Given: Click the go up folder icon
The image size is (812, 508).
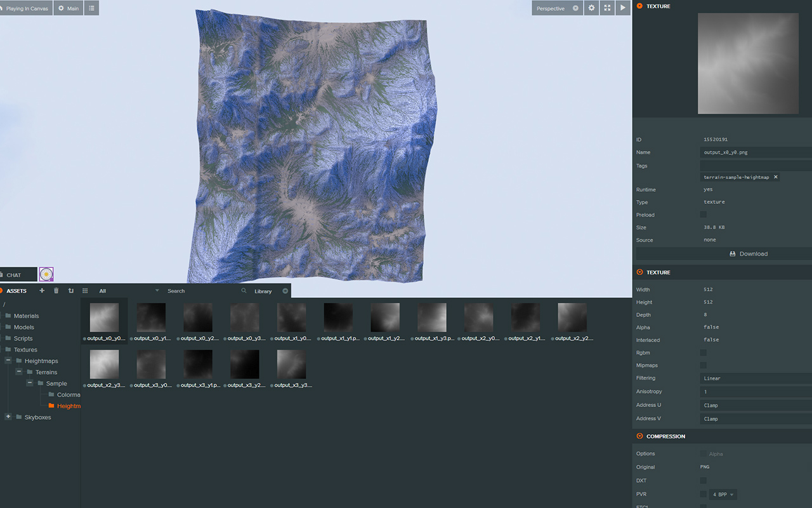Looking at the screenshot, I should (70, 291).
